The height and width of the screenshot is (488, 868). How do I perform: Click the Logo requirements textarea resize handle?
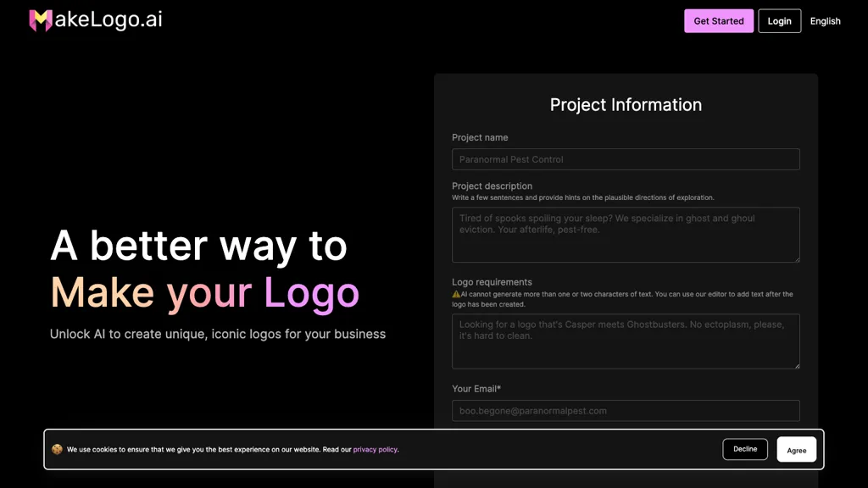pos(797,366)
